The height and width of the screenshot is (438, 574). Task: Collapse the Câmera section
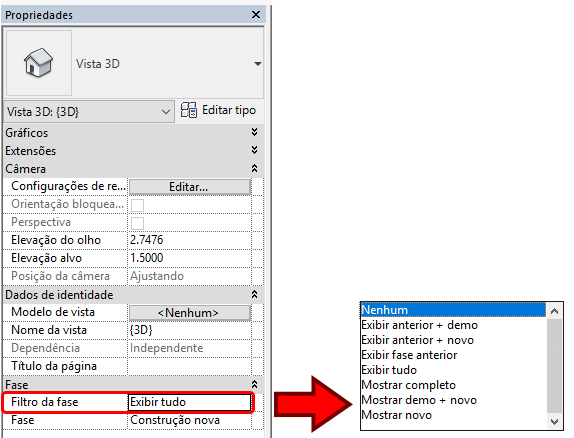point(254,168)
